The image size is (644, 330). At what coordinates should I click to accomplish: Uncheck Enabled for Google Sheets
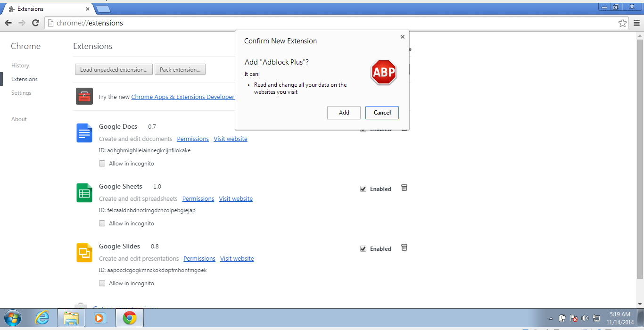(x=363, y=189)
